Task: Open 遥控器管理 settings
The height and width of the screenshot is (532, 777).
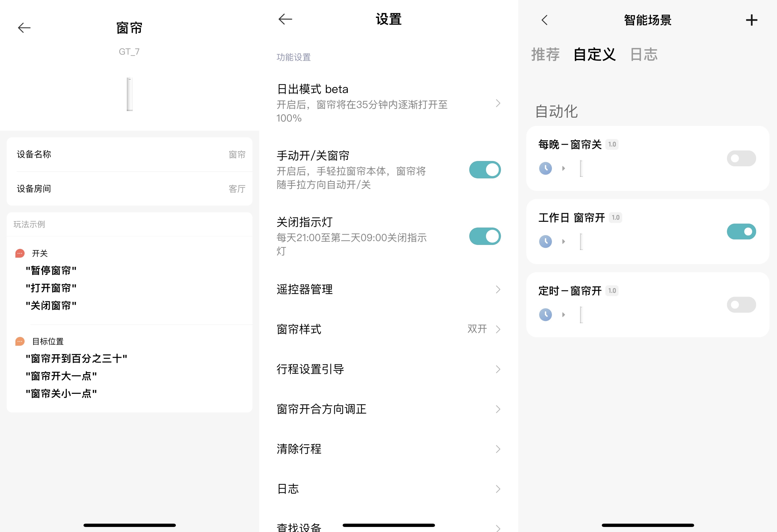Action: click(388, 289)
